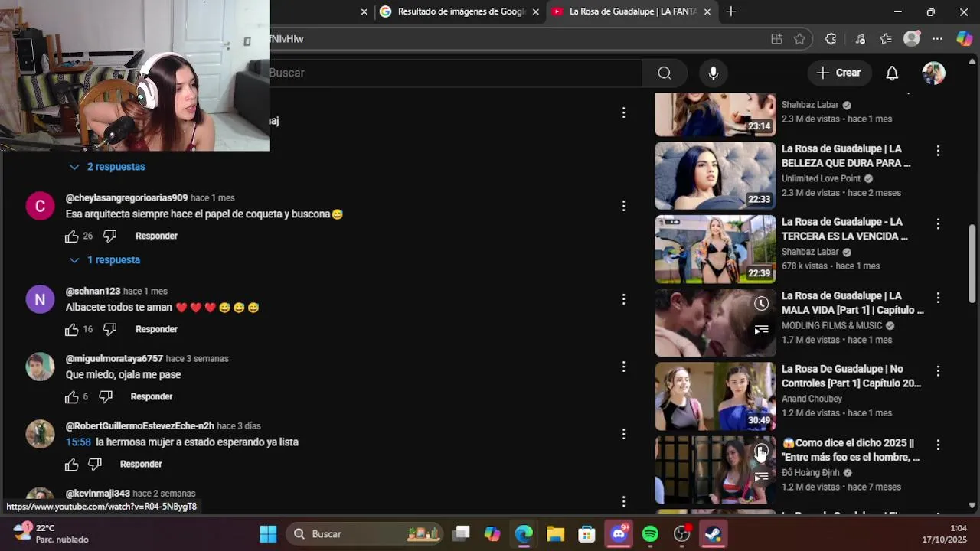Open the 'No Controles [Part 1]' thumbnail
Viewport: 980px width, 551px height.
(715, 396)
